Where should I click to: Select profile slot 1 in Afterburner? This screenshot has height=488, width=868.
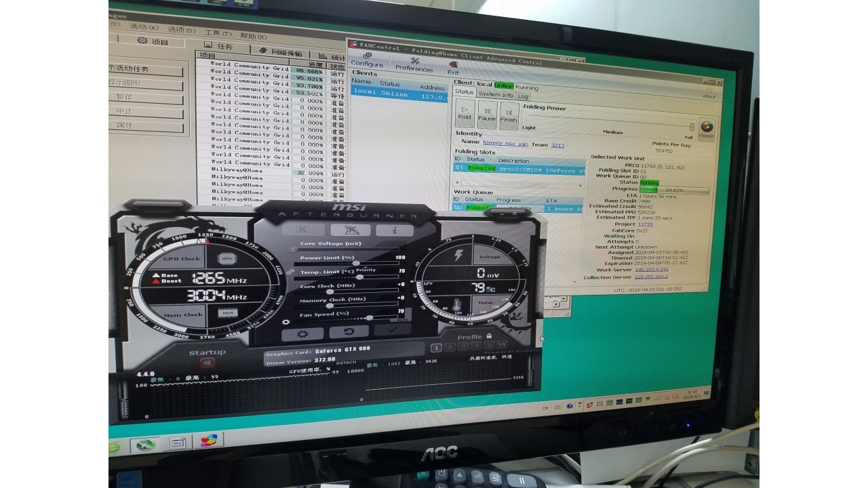point(436,348)
